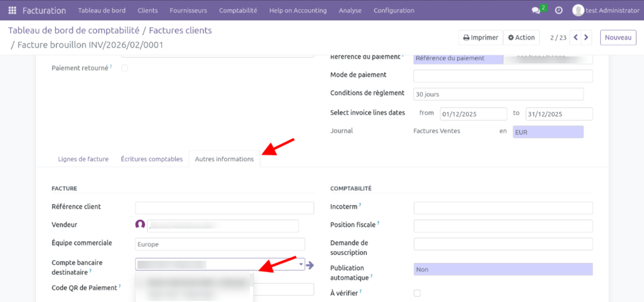The width and height of the screenshot is (644, 302).
Task: Enable the À vérifier checkbox
Action: 417,293
